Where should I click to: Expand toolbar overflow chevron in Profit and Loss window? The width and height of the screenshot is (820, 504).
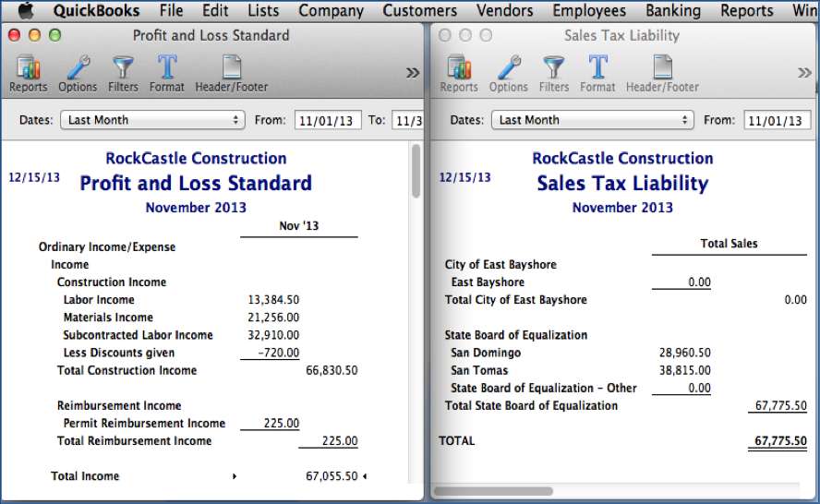pos(413,73)
